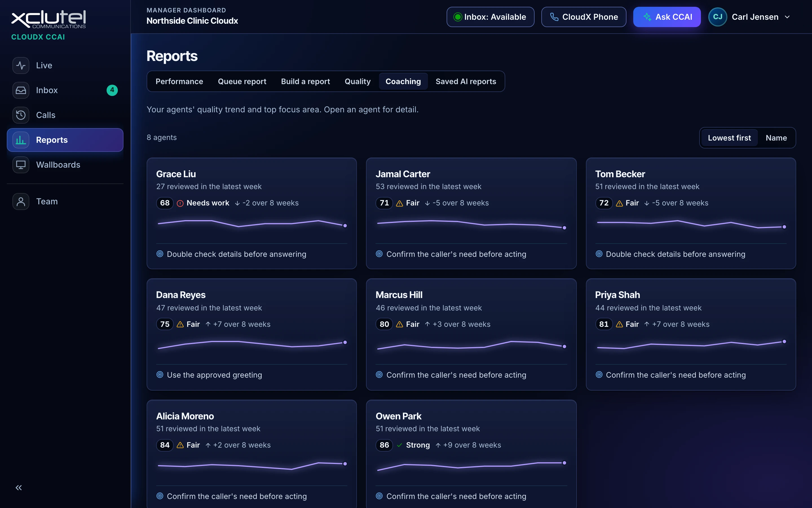The height and width of the screenshot is (508, 812).
Task: Switch to the Queue report tab
Action: click(x=242, y=81)
